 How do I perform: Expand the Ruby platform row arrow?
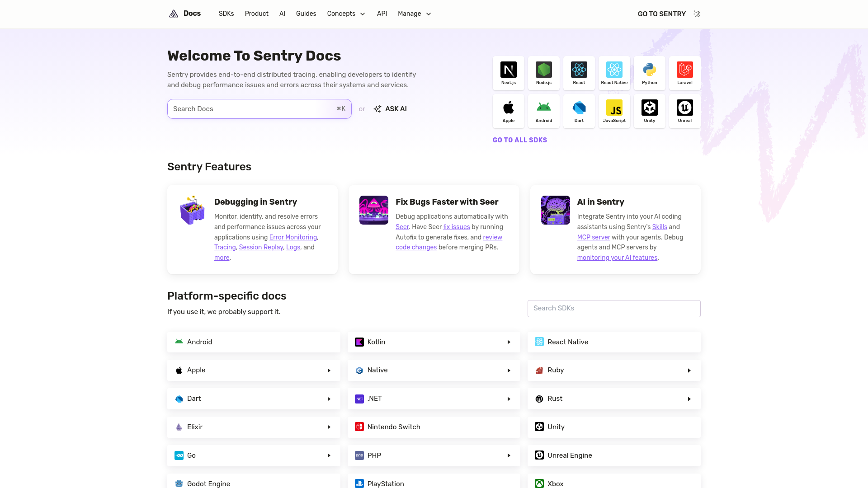(x=689, y=371)
